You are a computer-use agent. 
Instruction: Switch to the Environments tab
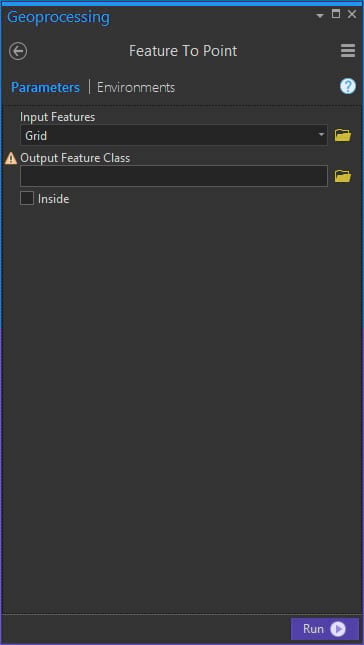136,88
